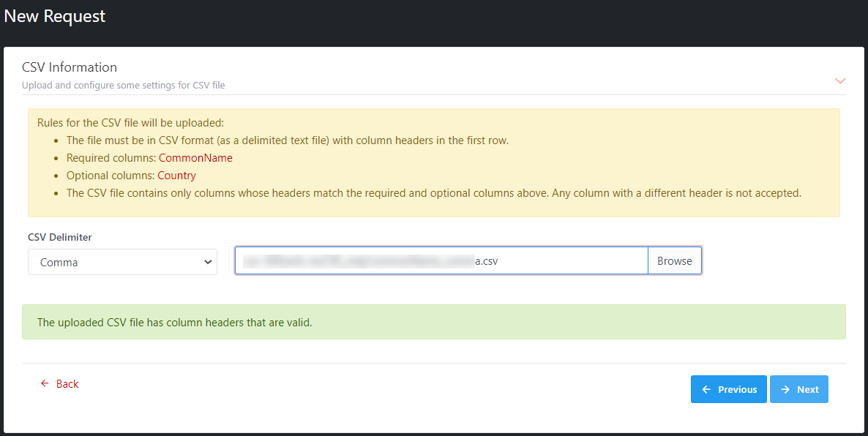The height and width of the screenshot is (436, 868).
Task: Click the rule about CSV format with column headers
Action: click(x=287, y=140)
